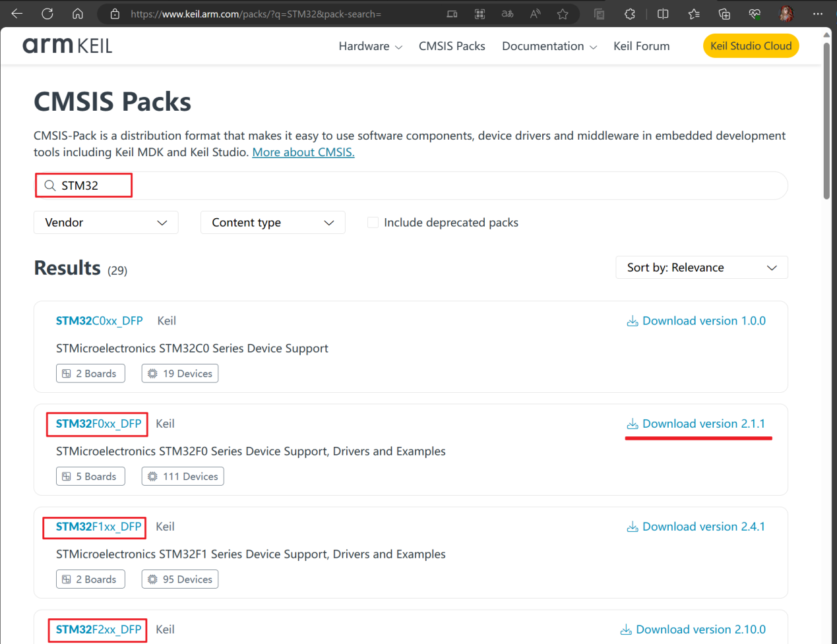Click Download version 1.0.0 text
This screenshot has width=837, height=644.
tap(704, 321)
